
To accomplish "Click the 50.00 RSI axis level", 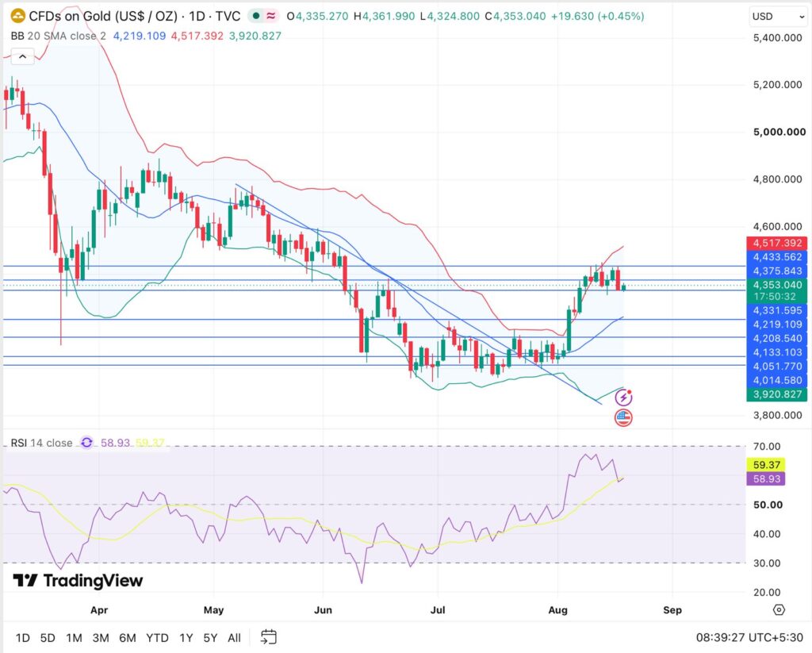I will coord(768,505).
